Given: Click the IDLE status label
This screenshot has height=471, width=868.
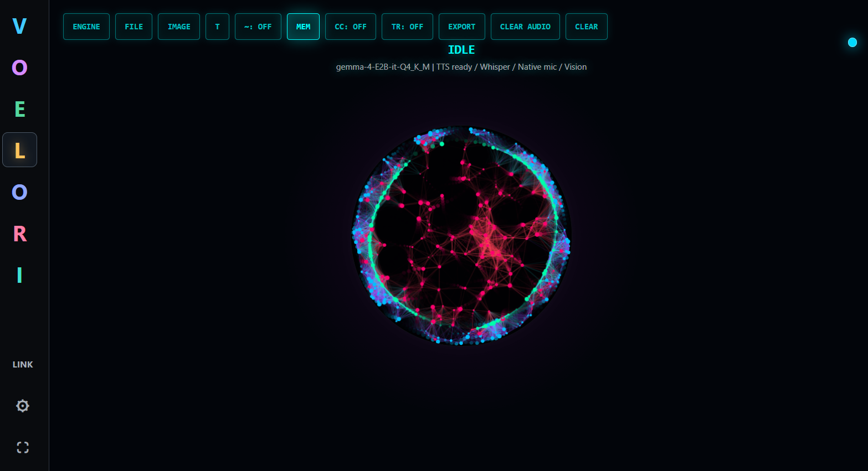Looking at the screenshot, I should point(461,50).
